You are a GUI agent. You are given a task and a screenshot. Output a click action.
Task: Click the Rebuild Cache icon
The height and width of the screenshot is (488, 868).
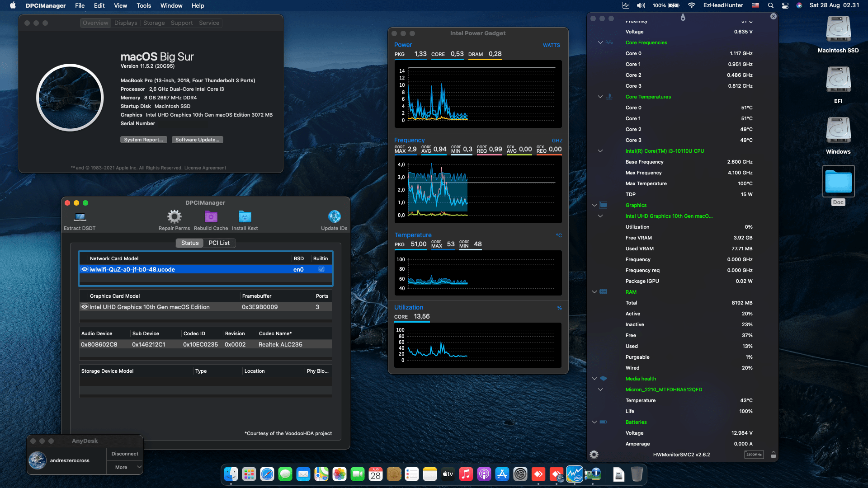point(211,217)
